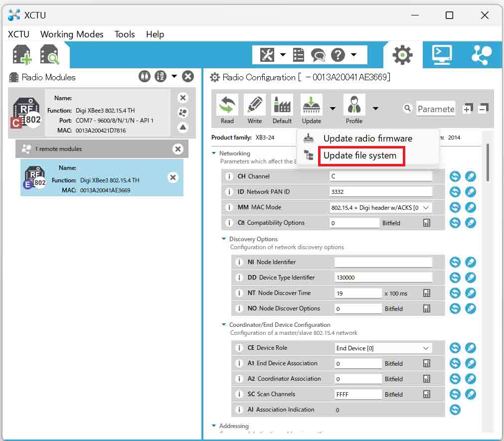
Task: Collapse remote modules list with the up arrow
Action: pyautogui.click(x=183, y=128)
